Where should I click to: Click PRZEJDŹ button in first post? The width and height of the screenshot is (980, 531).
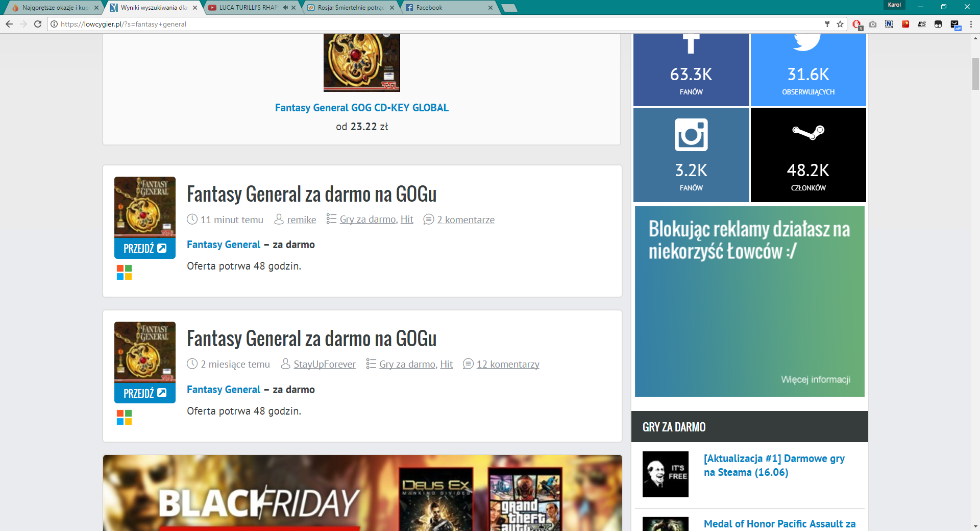[145, 248]
